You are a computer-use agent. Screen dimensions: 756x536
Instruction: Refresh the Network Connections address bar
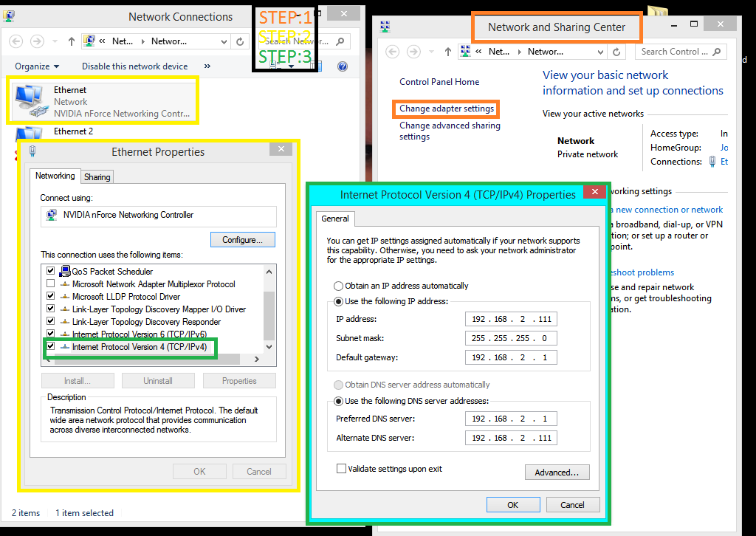[x=240, y=41]
